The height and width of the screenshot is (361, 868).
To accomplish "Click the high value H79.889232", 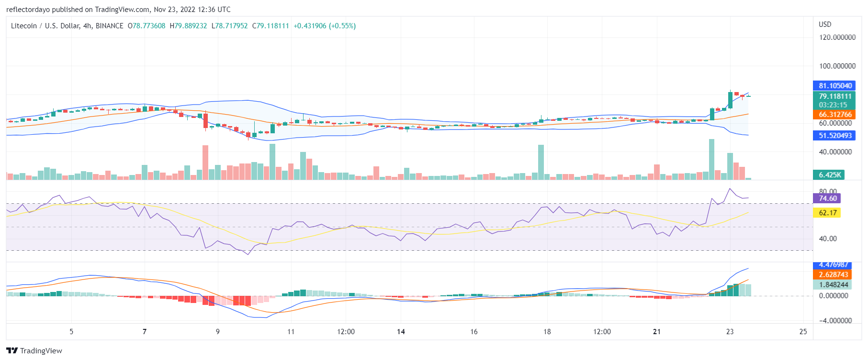I will point(189,26).
